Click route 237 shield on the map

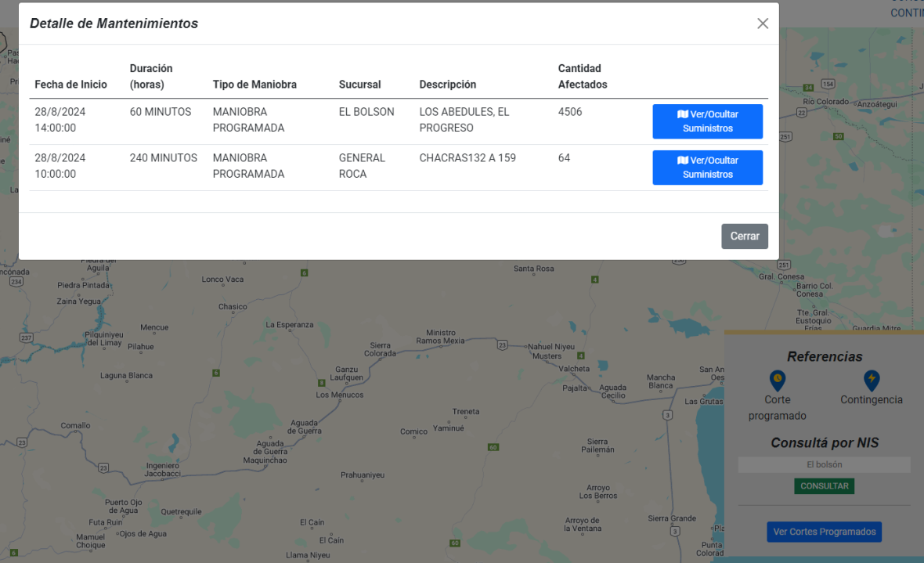point(26,337)
